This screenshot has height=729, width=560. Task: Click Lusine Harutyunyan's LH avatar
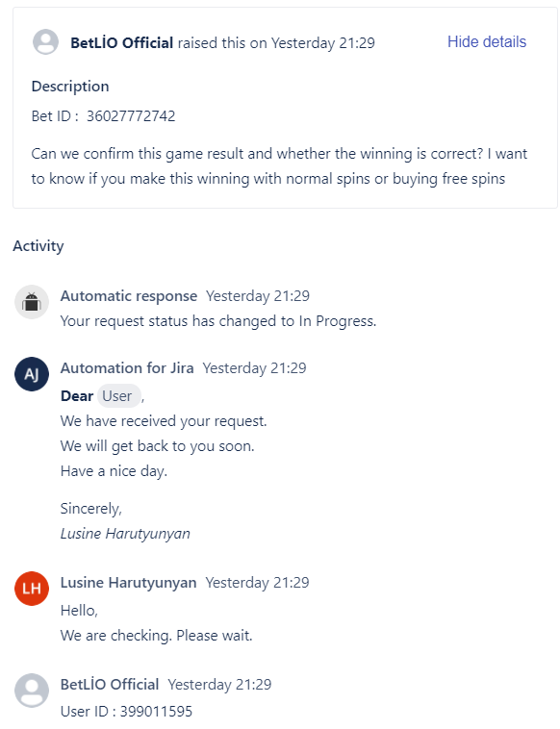[x=32, y=589]
